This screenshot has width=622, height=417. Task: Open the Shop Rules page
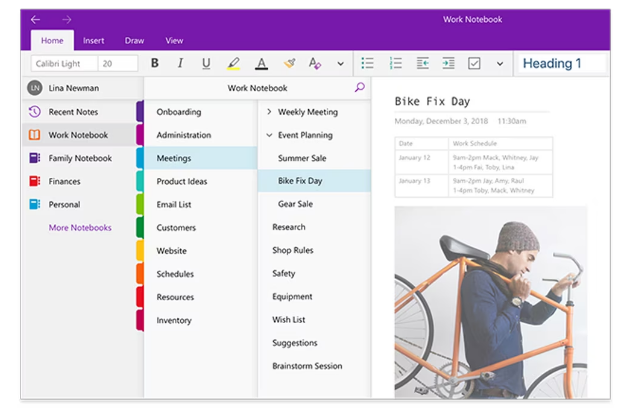[315, 250]
